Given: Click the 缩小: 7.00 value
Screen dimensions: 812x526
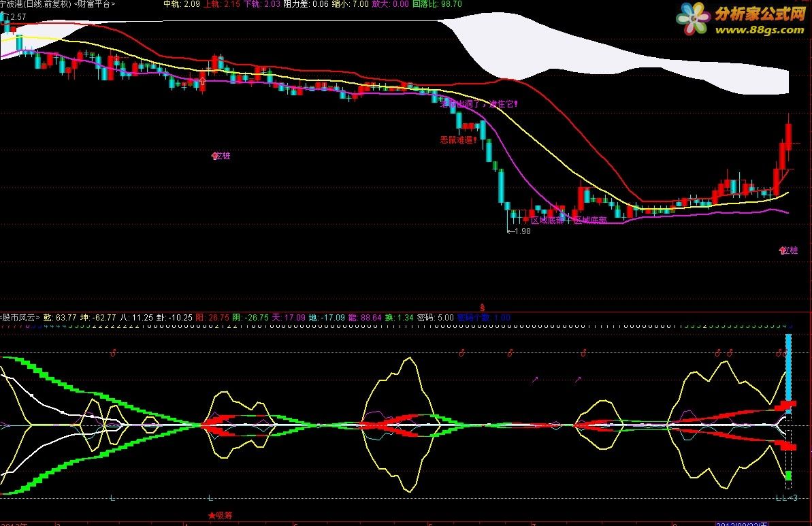Looking at the screenshot, I should pyautogui.click(x=350, y=4).
